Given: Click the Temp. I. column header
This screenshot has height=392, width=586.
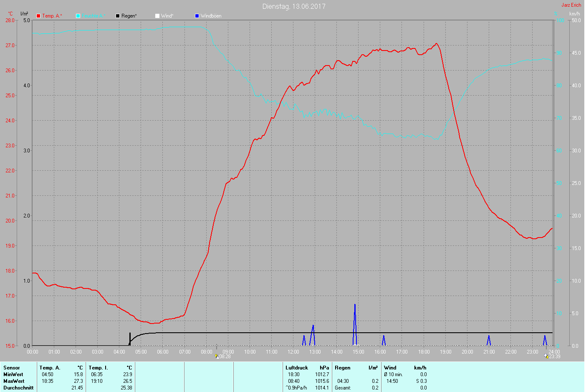Looking at the screenshot, I should pyautogui.click(x=98, y=368).
